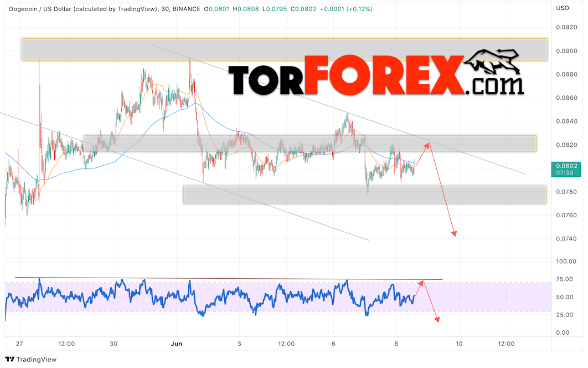
Task: Click the 0.0740 price axis label
Action: (x=566, y=239)
